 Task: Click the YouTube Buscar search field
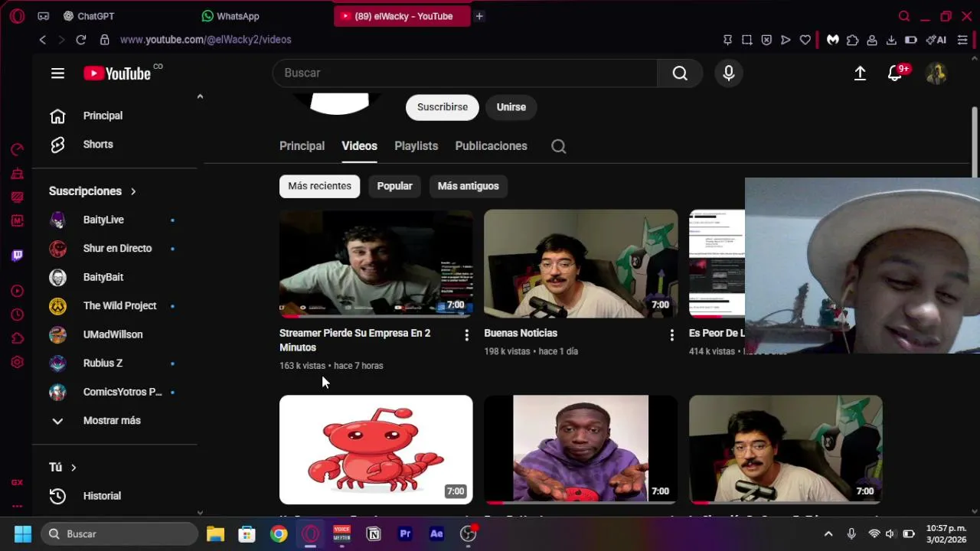[x=465, y=73]
